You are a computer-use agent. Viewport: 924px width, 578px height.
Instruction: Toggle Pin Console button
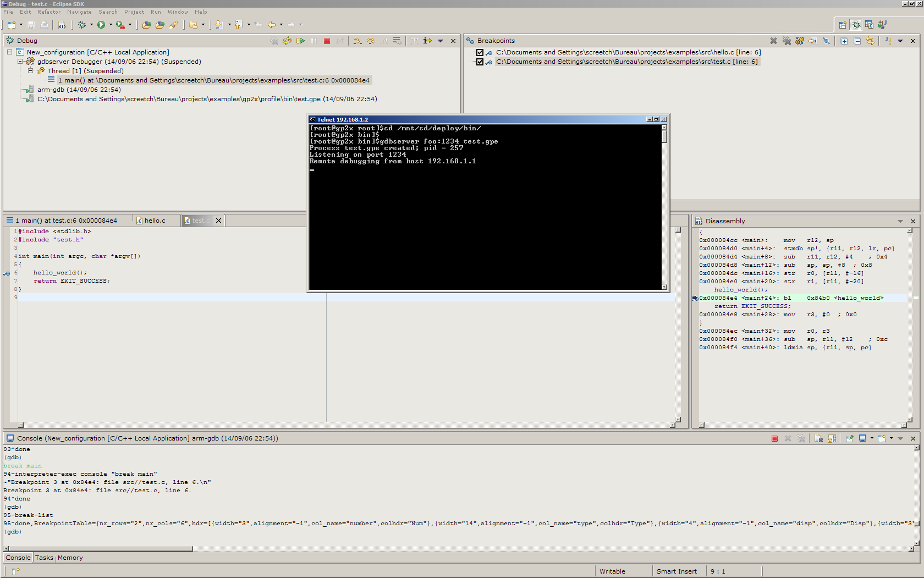pyautogui.click(x=850, y=438)
